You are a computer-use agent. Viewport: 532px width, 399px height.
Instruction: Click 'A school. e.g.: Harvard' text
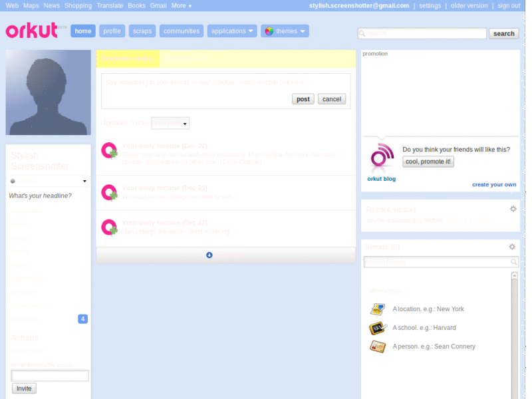[424, 328]
